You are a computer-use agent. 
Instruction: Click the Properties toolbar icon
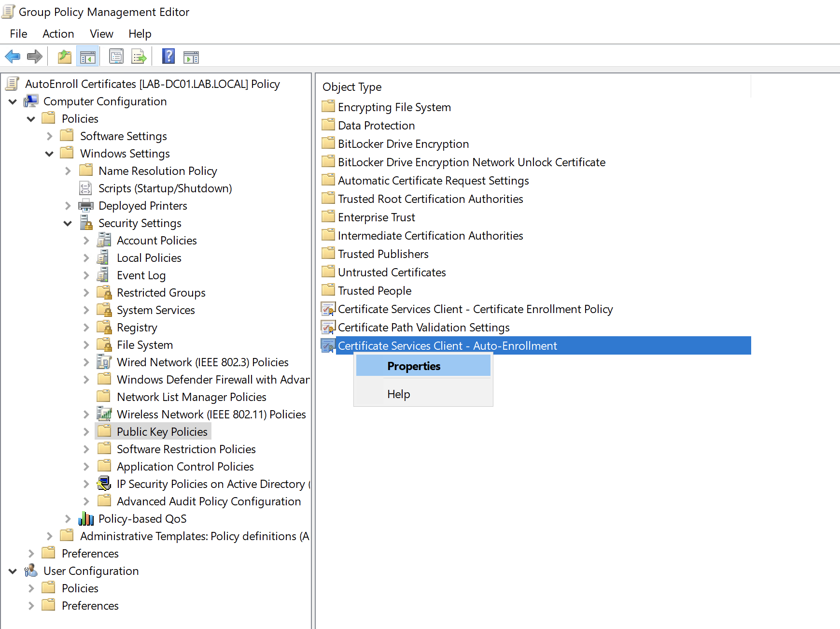(x=116, y=57)
